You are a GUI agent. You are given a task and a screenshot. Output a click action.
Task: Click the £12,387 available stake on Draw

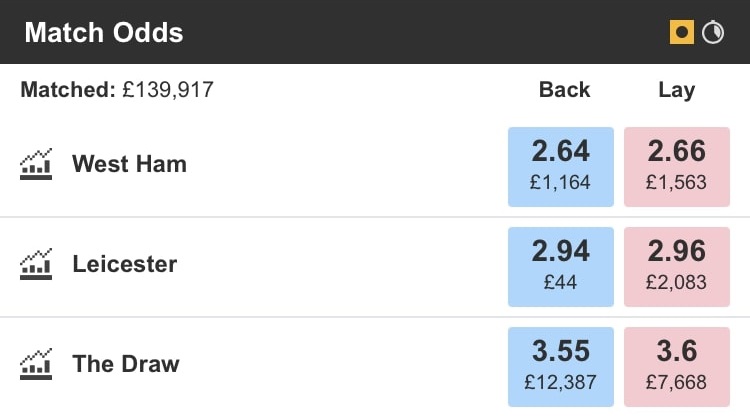561,382
